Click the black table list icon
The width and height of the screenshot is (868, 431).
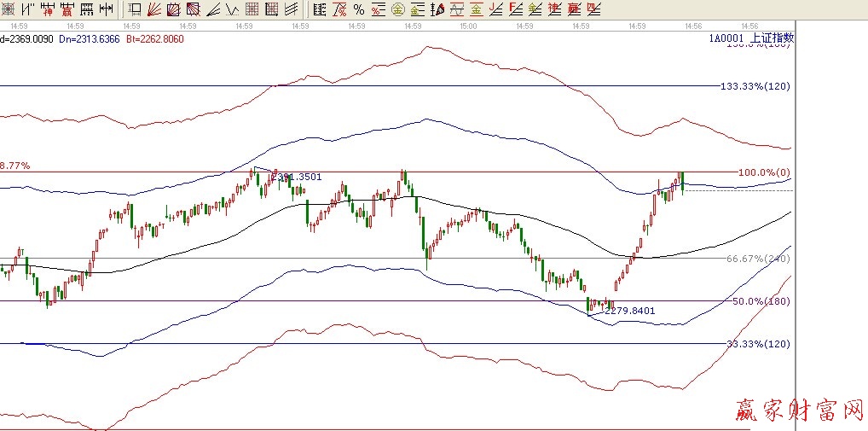[x=319, y=9]
